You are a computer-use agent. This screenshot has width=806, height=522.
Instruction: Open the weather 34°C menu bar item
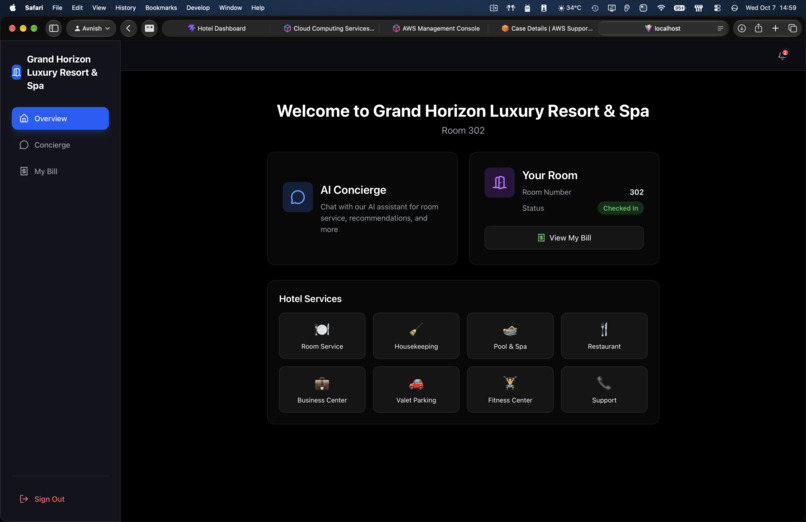[570, 8]
